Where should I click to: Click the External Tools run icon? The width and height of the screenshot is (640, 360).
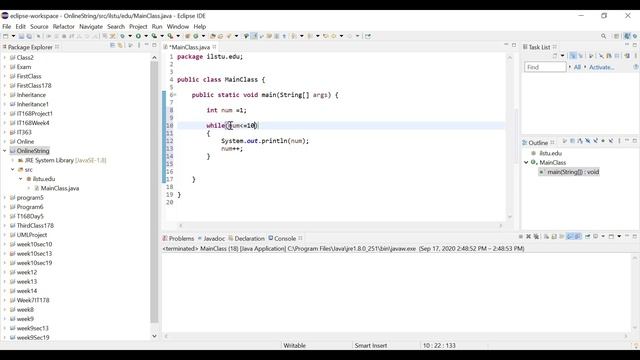tap(170, 36)
